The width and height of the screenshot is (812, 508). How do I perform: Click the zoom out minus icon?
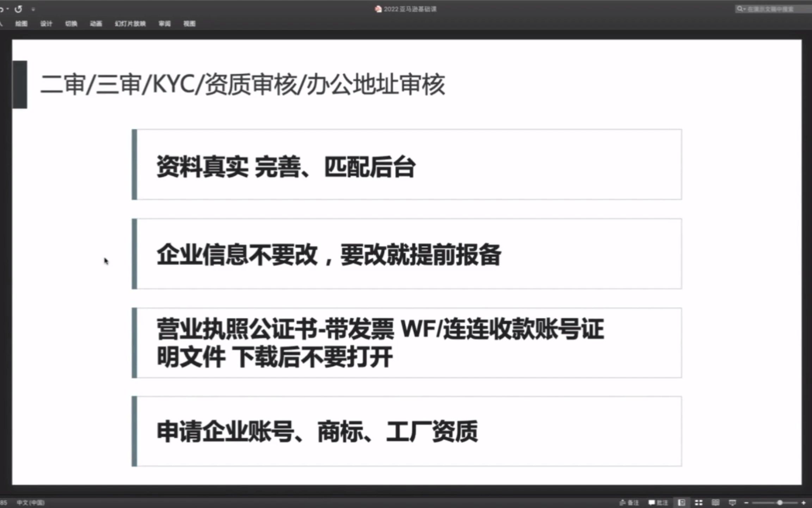coord(746,502)
